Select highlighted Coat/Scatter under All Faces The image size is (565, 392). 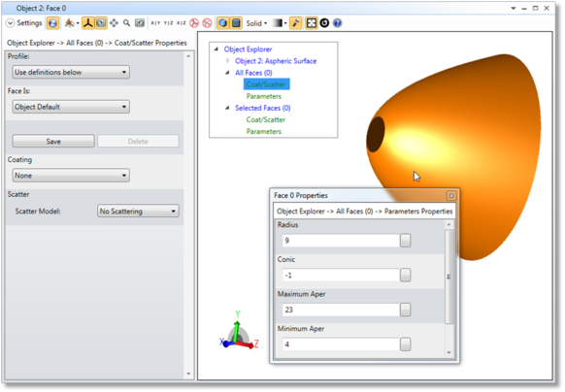click(x=266, y=84)
